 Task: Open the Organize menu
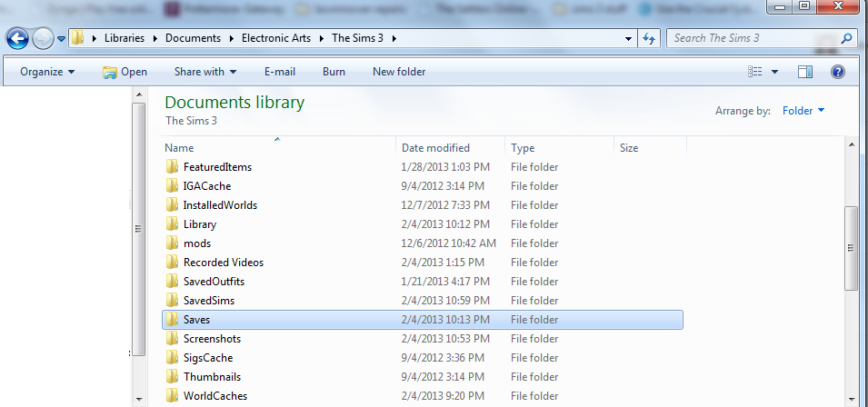[47, 72]
